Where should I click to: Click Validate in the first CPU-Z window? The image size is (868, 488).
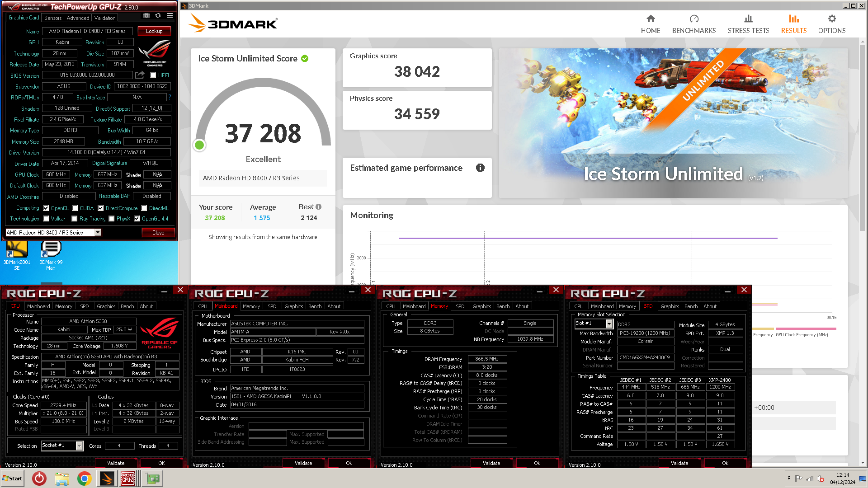[116, 463]
